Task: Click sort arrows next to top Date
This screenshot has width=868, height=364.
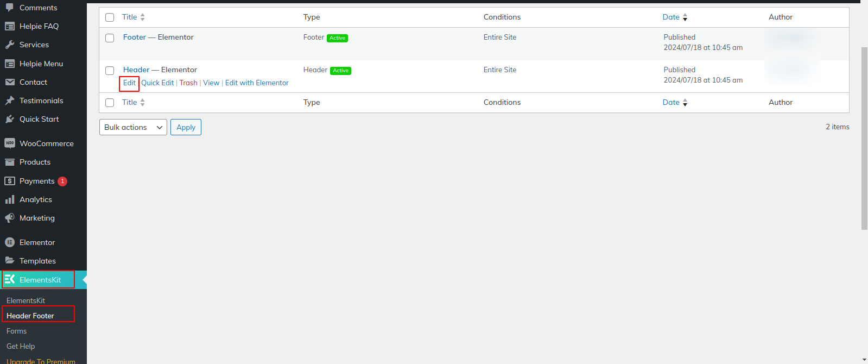Action: (685, 17)
